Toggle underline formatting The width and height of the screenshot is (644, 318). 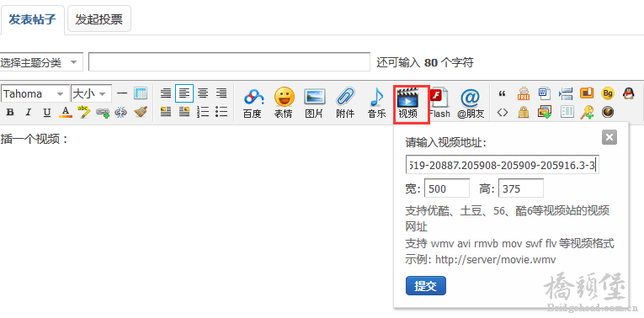tap(47, 112)
